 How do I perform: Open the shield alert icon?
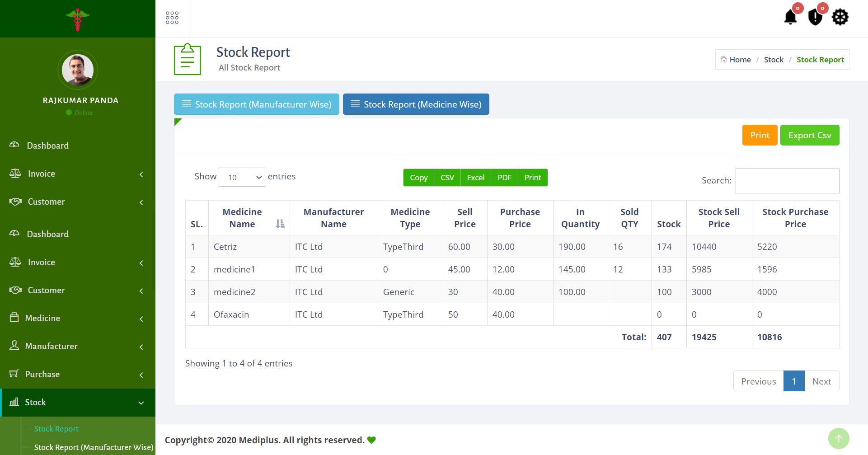(x=815, y=18)
